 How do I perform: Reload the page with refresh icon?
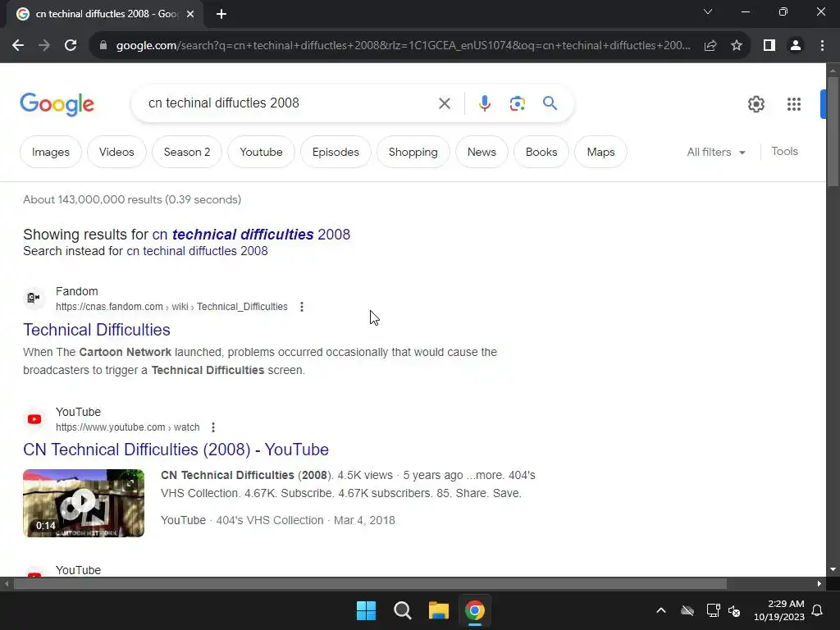click(x=71, y=46)
